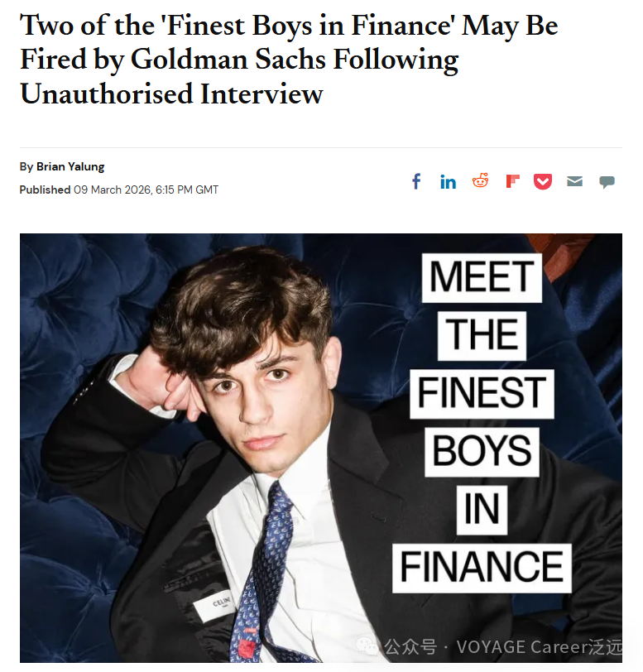Click the Celine tag on the jacket
Screen dimensions: 643x672
[x=219, y=605]
